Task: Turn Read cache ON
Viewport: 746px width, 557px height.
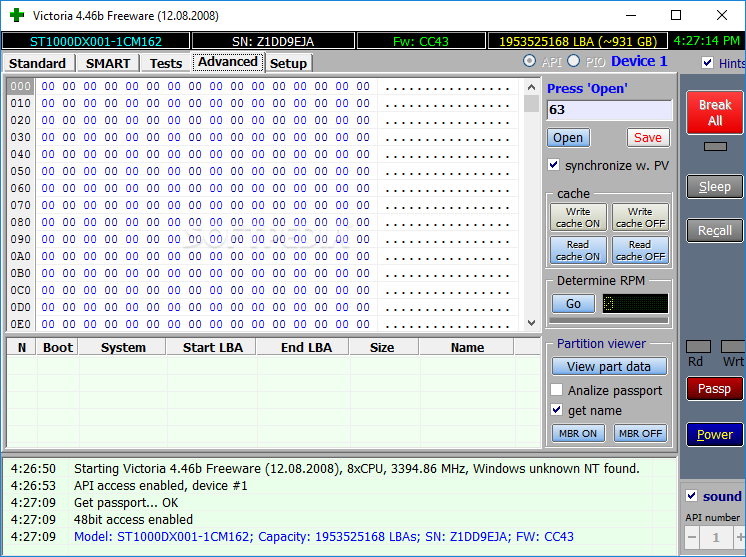Action: pos(578,250)
